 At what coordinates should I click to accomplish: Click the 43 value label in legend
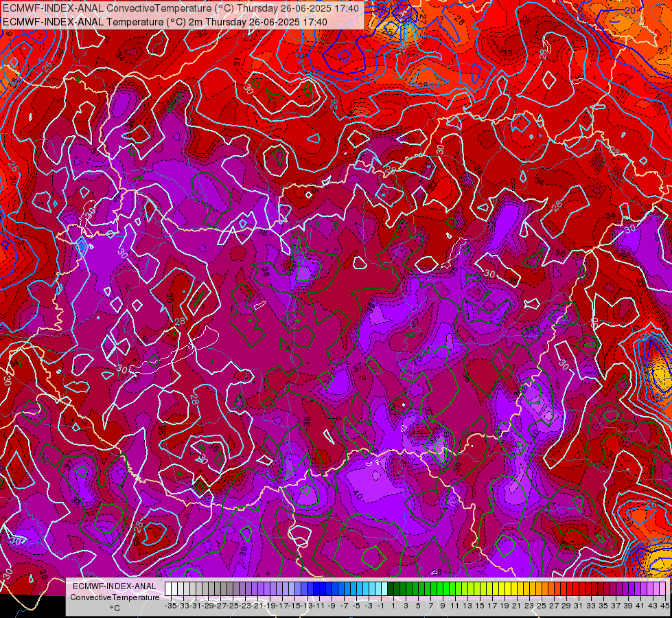point(652,606)
